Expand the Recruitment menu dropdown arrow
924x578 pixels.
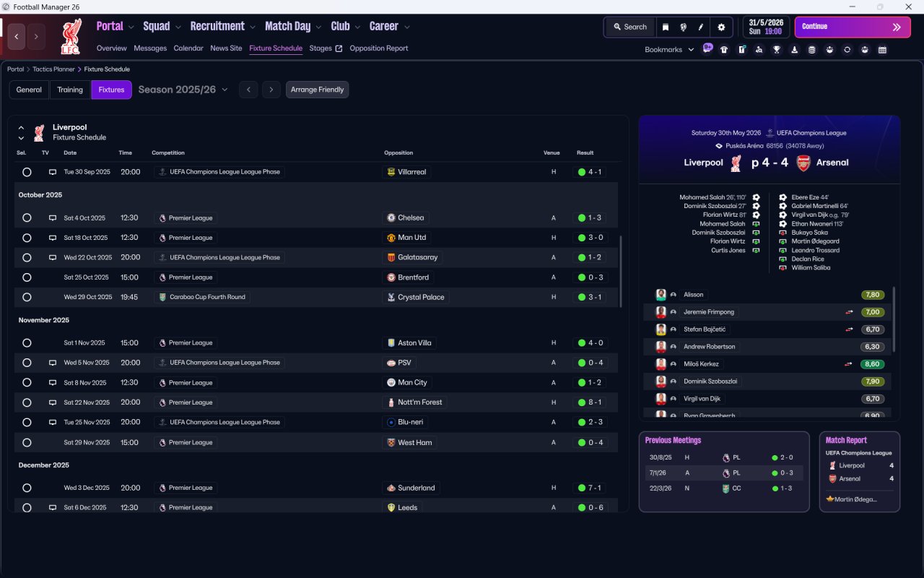tap(253, 27)
